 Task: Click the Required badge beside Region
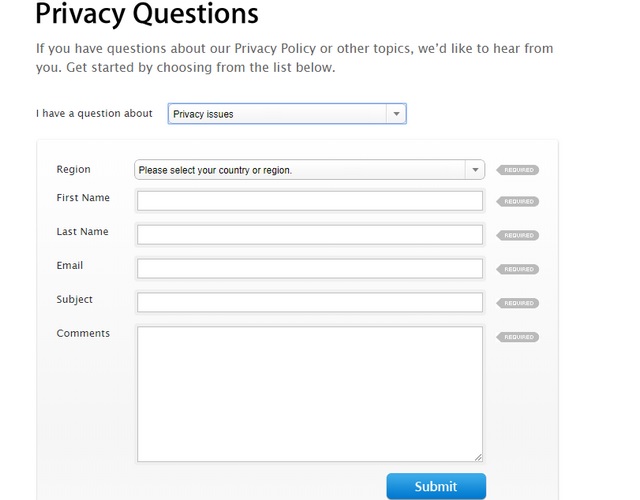click(518, 170)
